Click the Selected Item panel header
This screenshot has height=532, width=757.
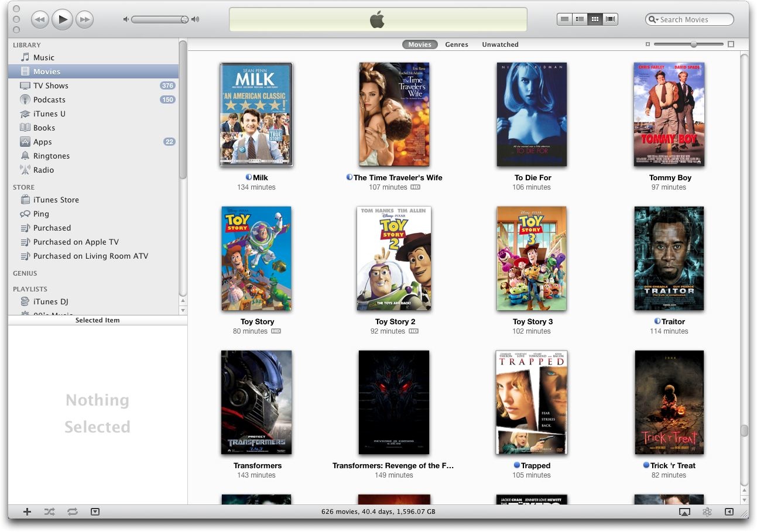coord(97,320)
